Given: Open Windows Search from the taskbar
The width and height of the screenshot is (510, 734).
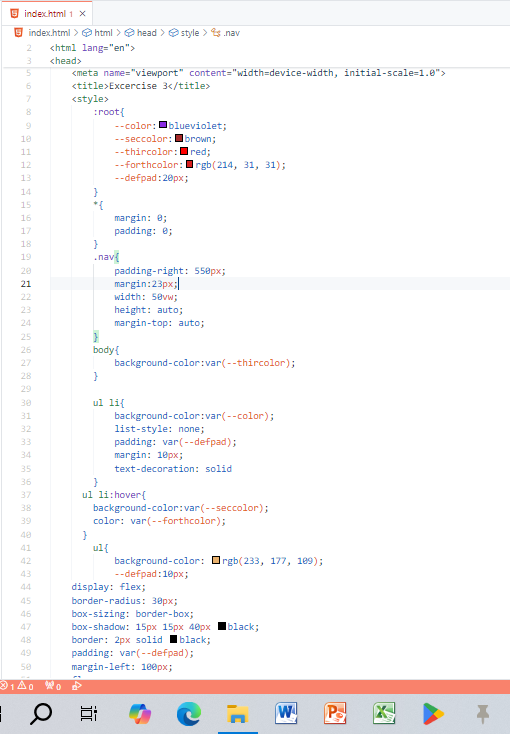Looking at the screenshot, I should 41,713.
